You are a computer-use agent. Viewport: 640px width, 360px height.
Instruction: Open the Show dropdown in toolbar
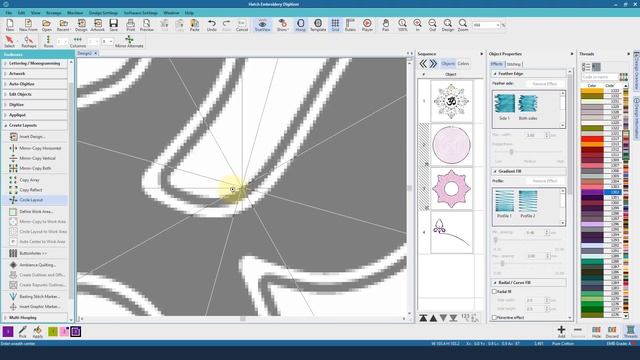282,25
